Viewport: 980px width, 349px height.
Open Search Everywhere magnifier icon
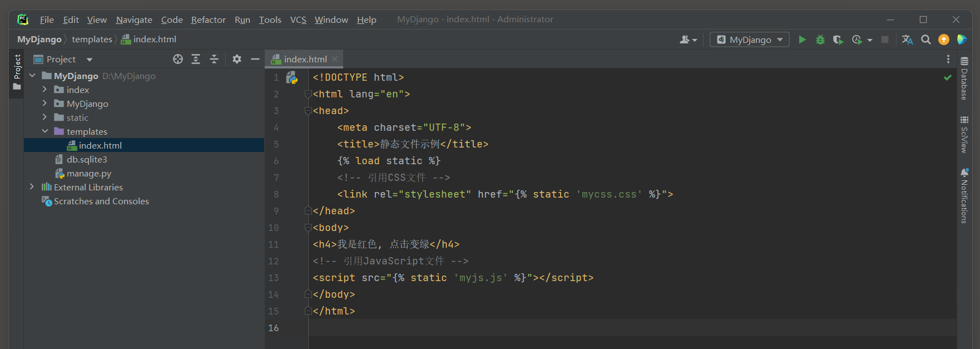coord(926,40)
